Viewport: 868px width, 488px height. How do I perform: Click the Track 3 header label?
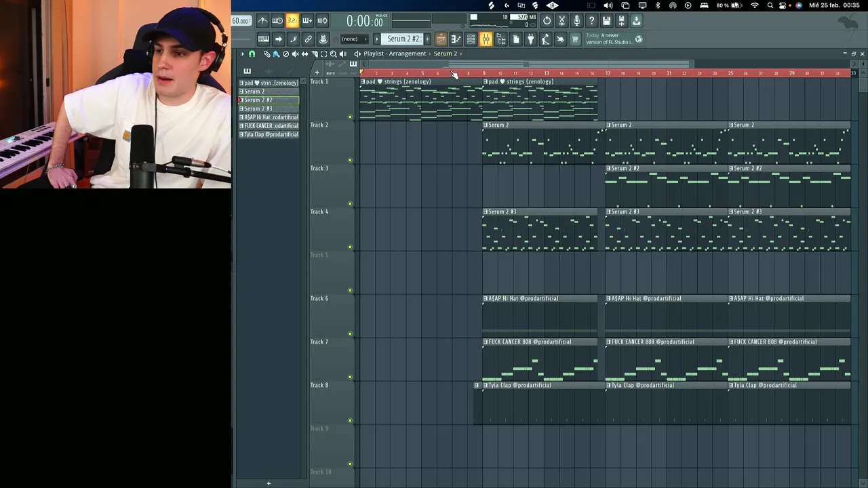point(319,168)
